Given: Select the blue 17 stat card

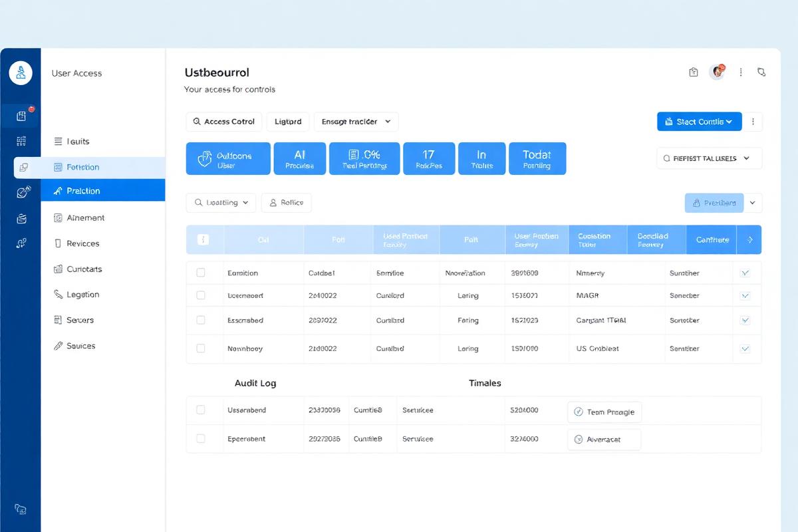Looking at the screenshot, I should tap(429, 159).
